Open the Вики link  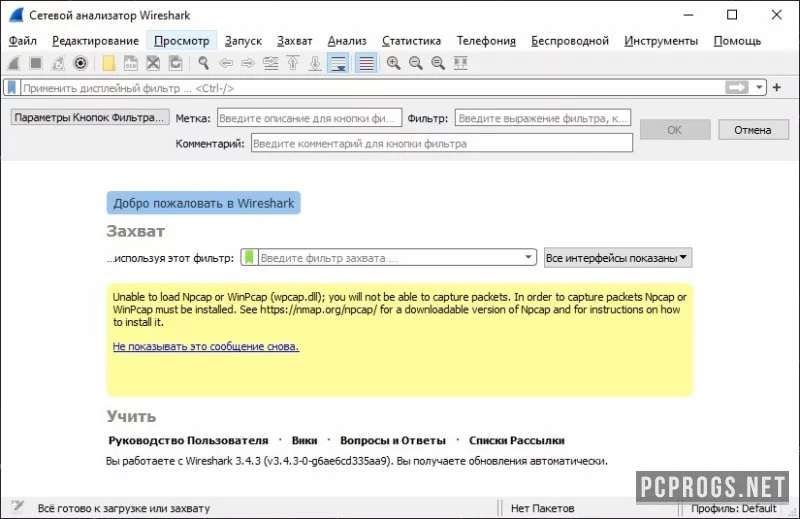[x=304, y=440]
